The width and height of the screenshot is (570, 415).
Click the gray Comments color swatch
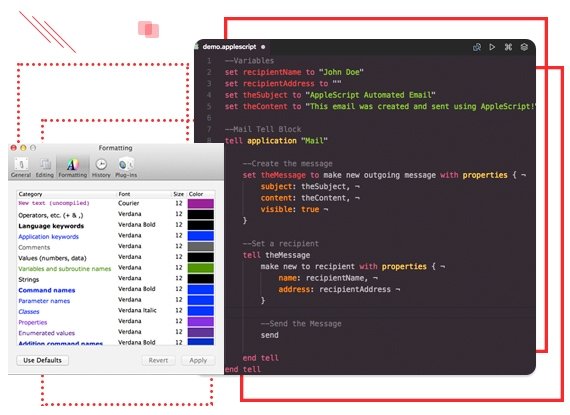click(201, 246)
